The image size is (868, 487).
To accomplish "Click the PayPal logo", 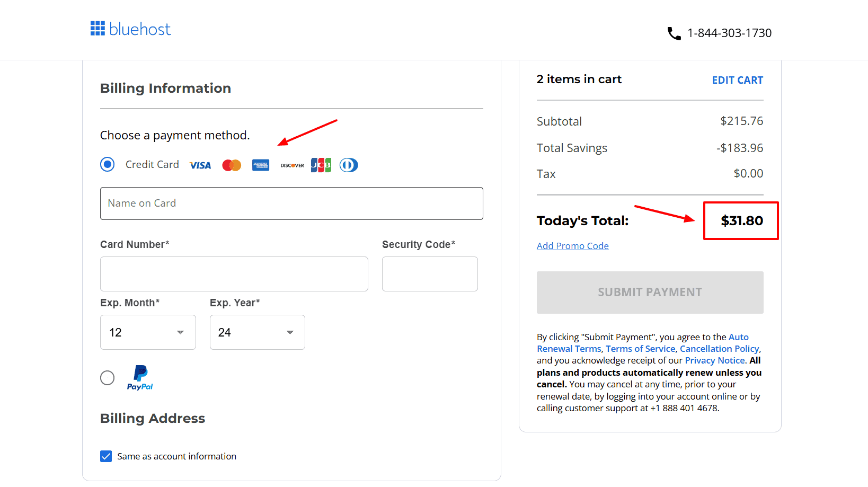I will click(x=140, y=378).
